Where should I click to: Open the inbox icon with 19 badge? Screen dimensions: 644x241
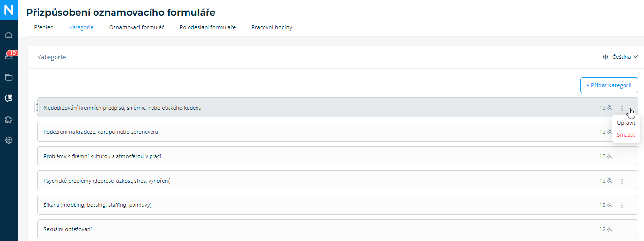[x=9, y=56]
